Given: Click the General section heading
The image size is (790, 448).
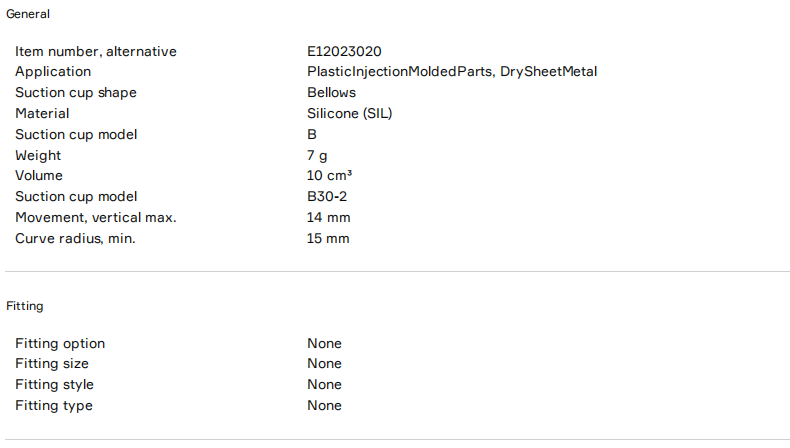Looking at the screenshot, I should tap(28, 14).
